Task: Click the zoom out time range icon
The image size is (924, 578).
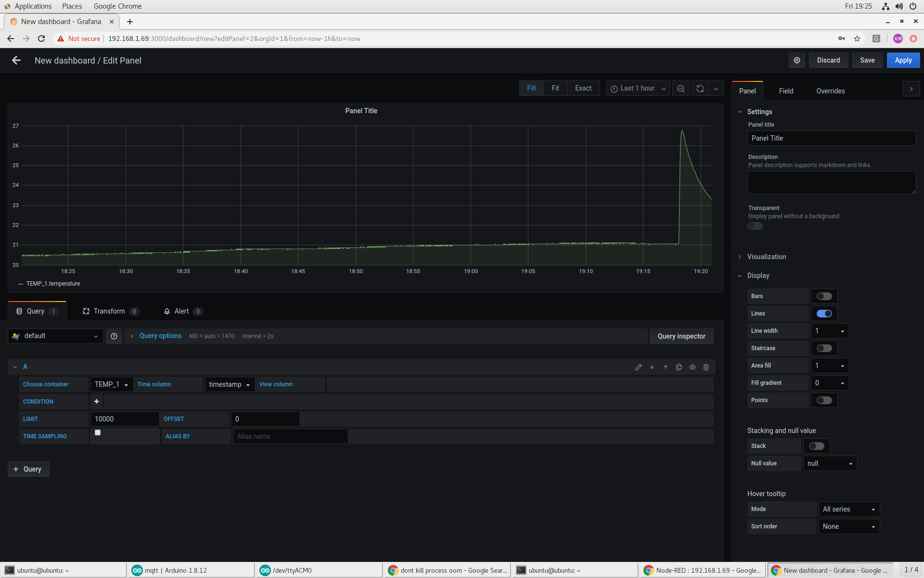Action: point(680,89)
